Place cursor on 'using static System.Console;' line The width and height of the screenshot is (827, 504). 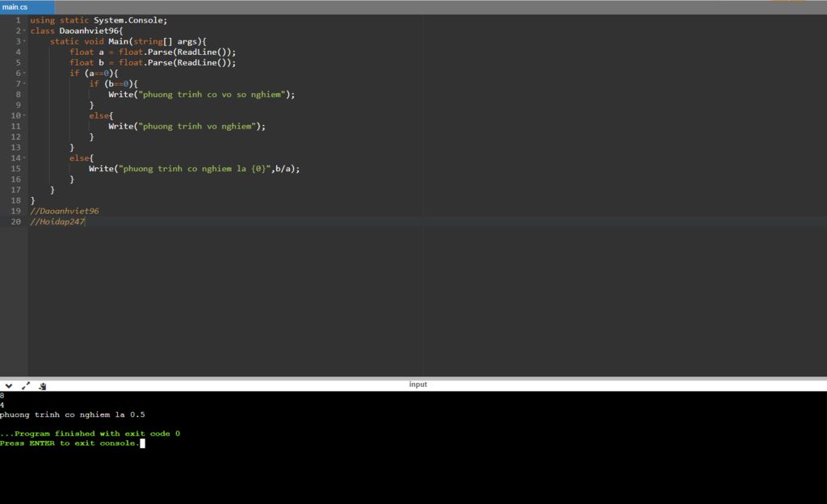point(99,20)
